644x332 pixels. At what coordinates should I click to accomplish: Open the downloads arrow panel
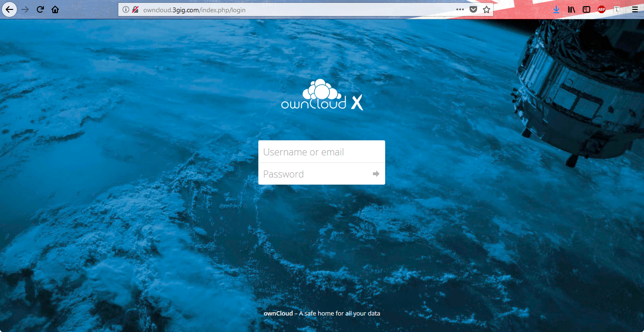tap(556, 9)
